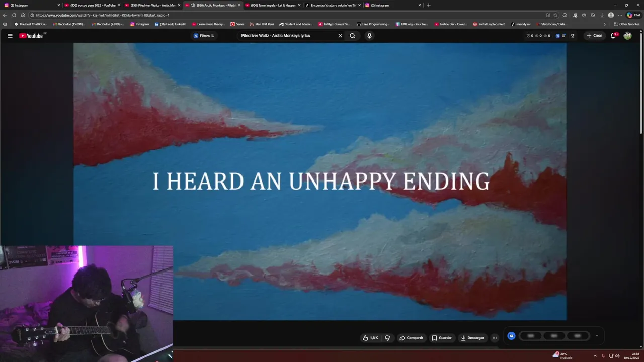Viewport: 644px width, 362px height.
Task: Open browser downloads panel
Action: point(602,15)
